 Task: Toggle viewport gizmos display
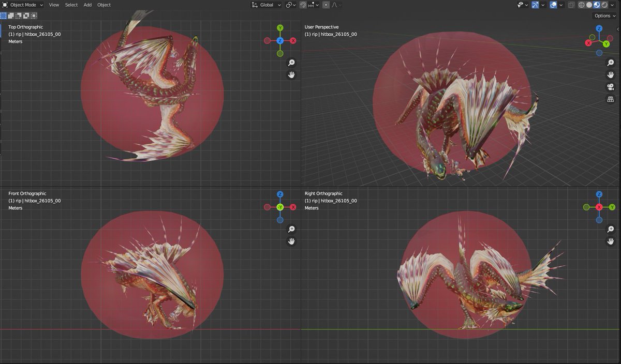(535, 5)
